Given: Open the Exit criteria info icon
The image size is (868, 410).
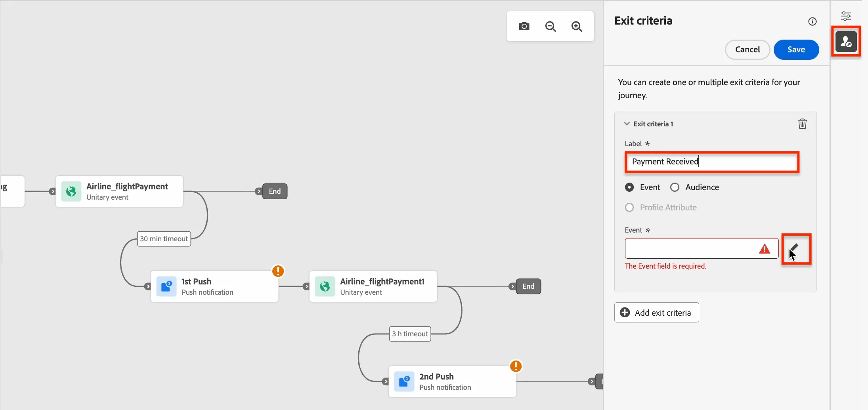Looking at the screenshot, I should pos(812,21).
